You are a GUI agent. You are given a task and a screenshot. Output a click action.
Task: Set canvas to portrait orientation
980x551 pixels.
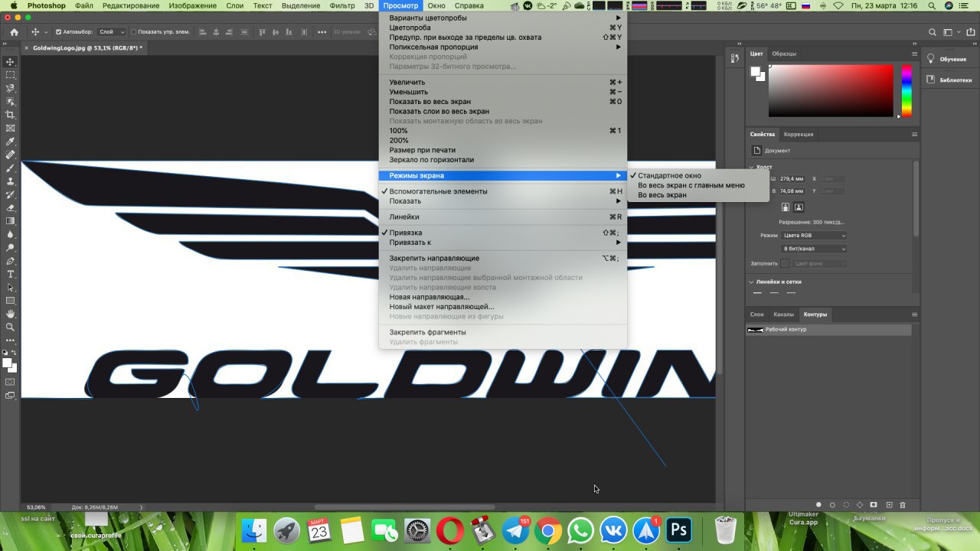786,207
